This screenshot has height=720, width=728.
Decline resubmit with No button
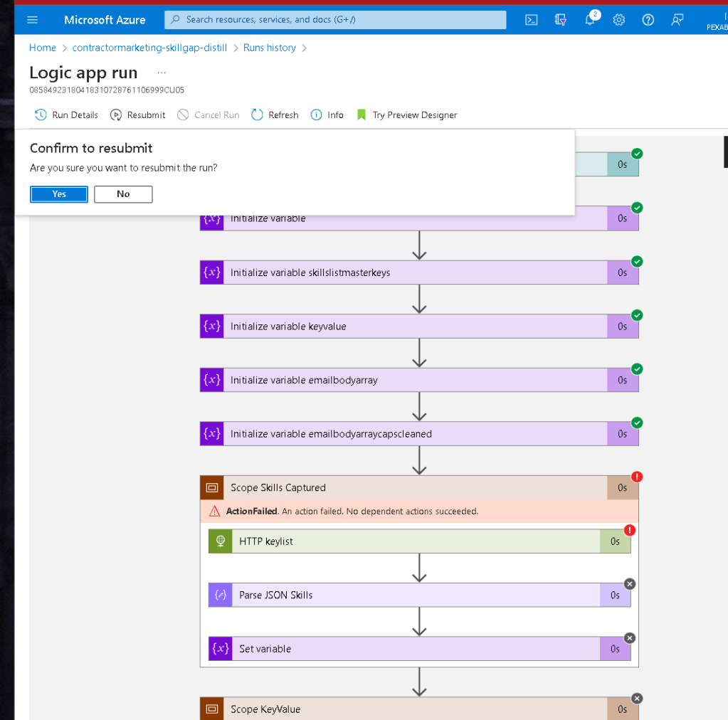click(x=123, y=194)
